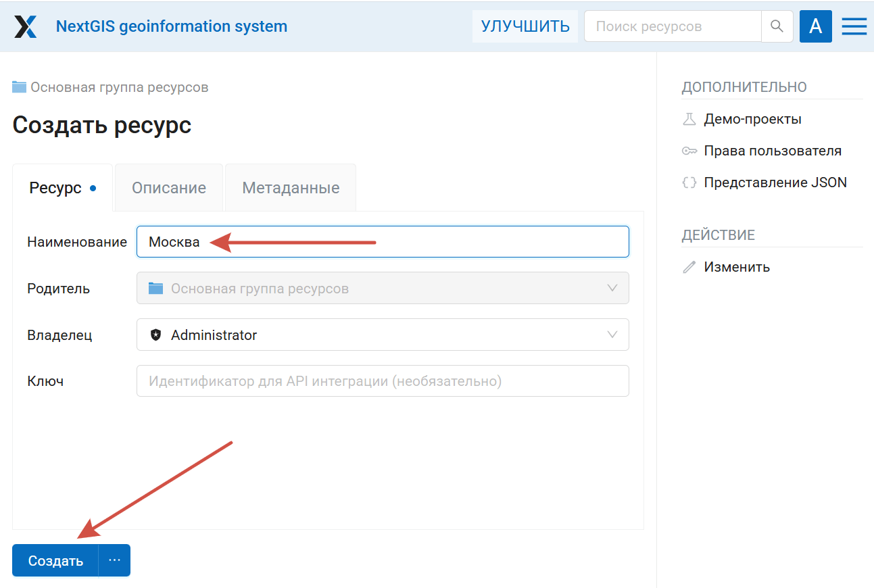Click the braces icon beside Представление JSON

coord(689,183)
